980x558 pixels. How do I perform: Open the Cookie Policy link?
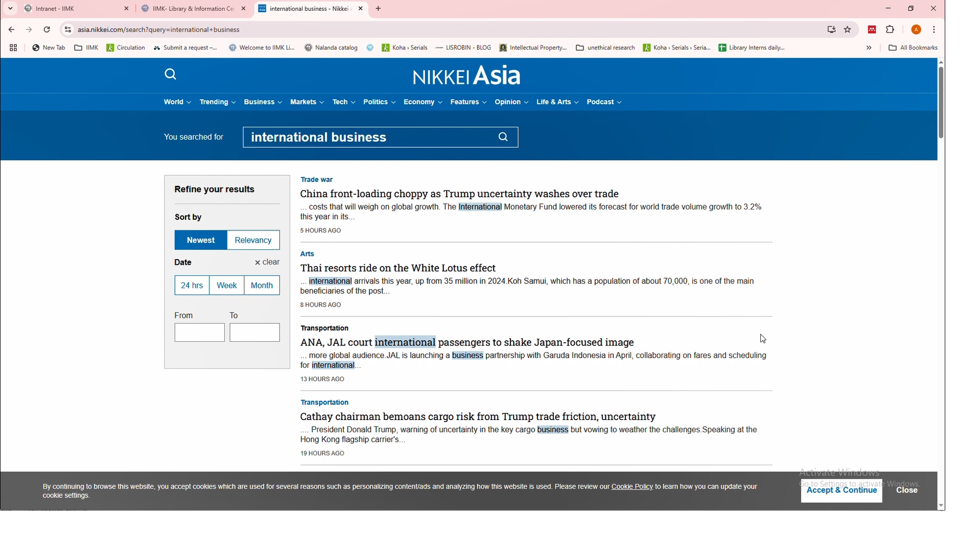click(x=632, y=488)
